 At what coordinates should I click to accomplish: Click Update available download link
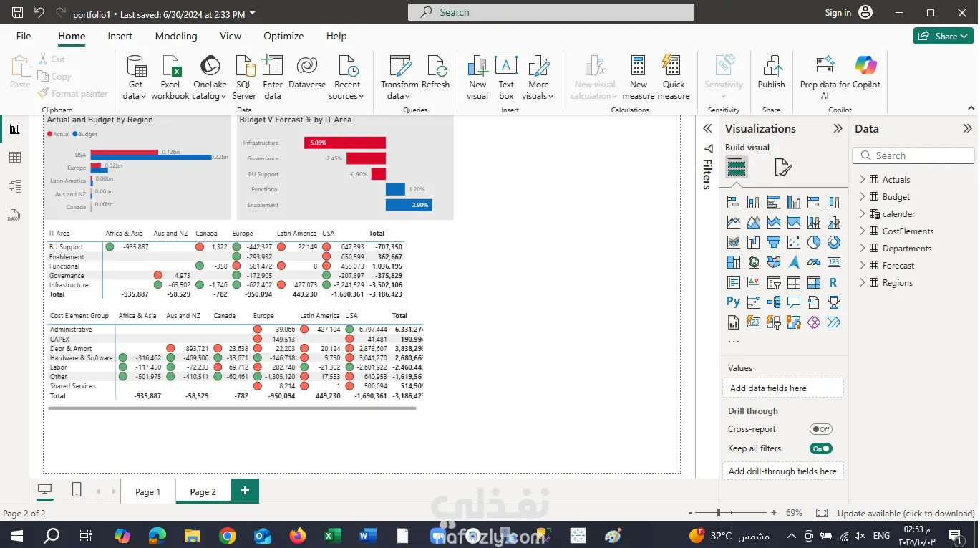906,513
